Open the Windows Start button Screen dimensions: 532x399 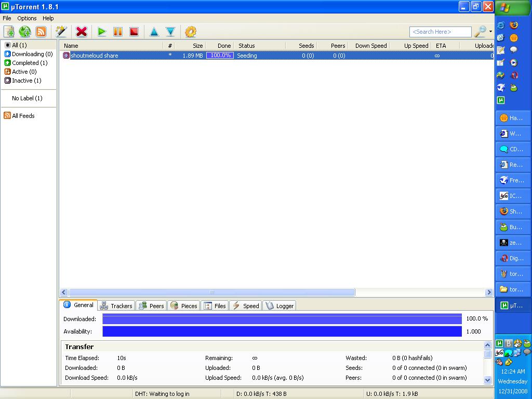[513, 8]
